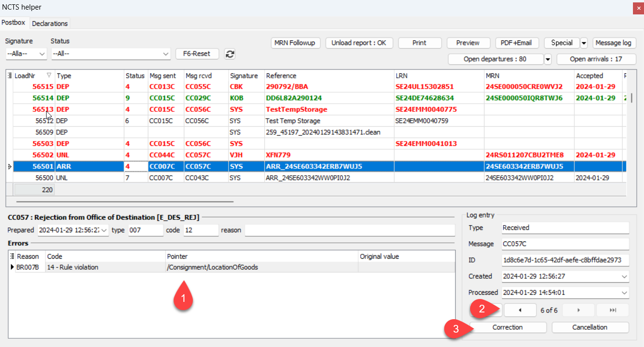Expand the Special button dropdown arrow
This screenshot has height=347, width=644.
click(584, 43)
